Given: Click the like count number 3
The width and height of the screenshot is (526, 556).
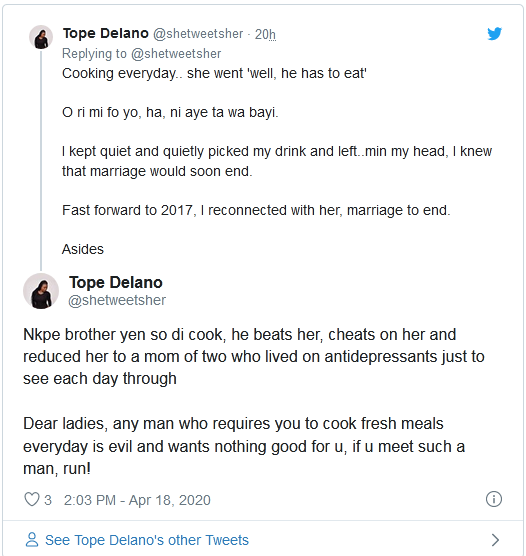Looking at the screenshot, I should point(48,500).
